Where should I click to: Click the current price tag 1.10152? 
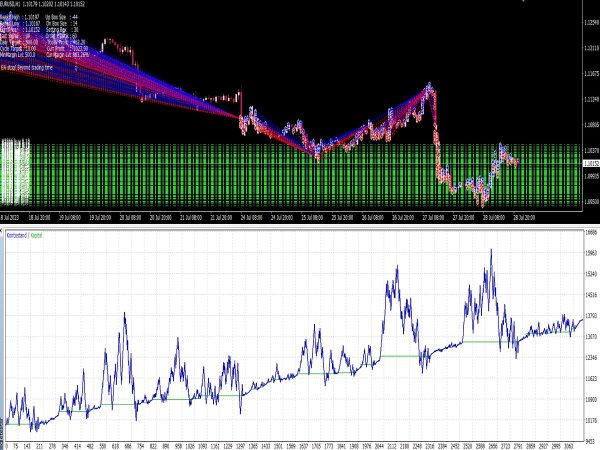pyautogui.click(x=592, y=163)
